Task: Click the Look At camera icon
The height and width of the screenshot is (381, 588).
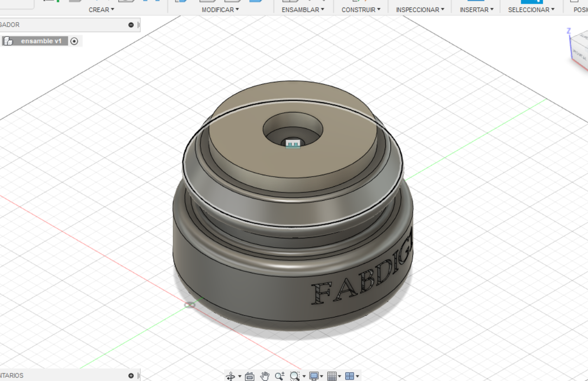Action: point(250,376)
